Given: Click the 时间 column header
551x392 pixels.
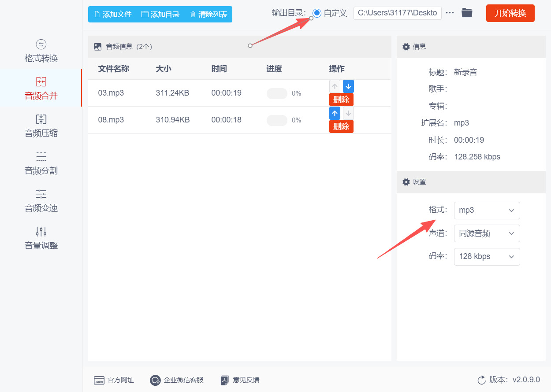Looking at the screenshot, I should coord(219,69).
